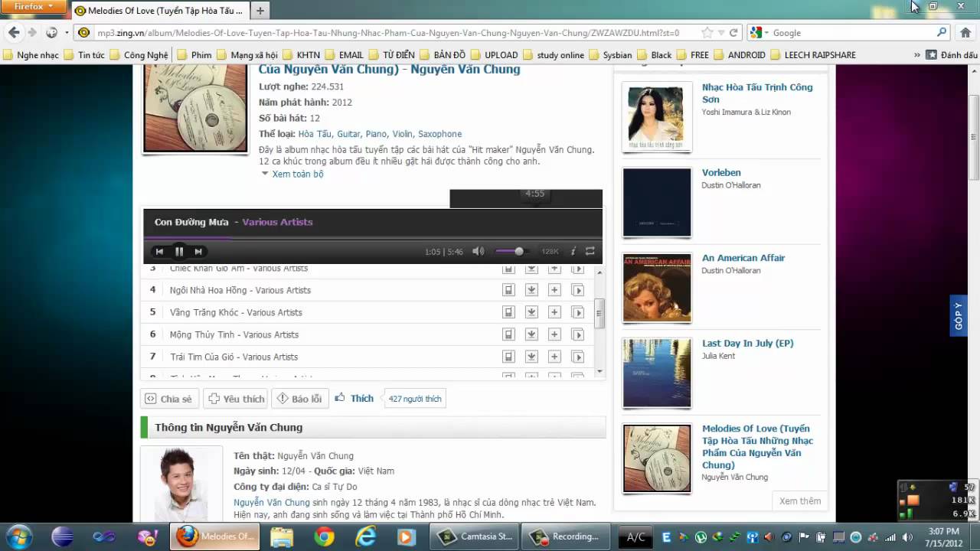Screen dimensions: 980x551
Task: Open the Saxophone genre link
Action: click(439, 134)
